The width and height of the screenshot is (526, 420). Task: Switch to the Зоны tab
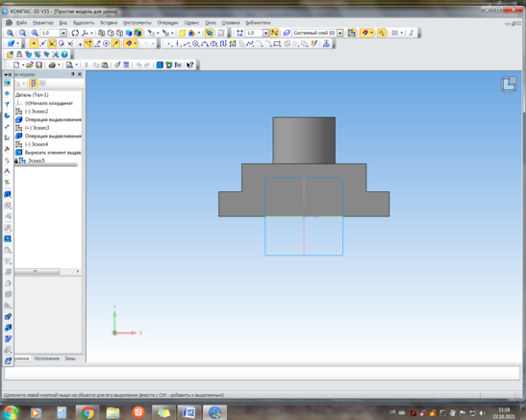pos(70,358)
